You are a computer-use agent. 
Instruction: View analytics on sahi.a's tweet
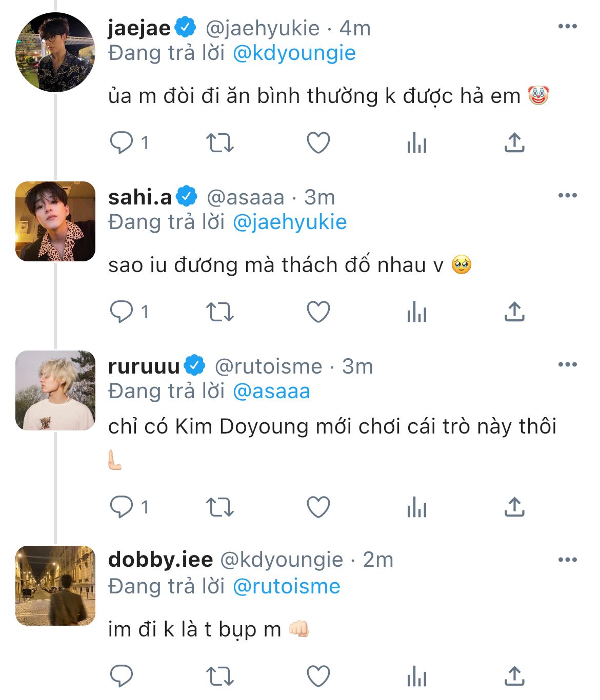[416, 312]
